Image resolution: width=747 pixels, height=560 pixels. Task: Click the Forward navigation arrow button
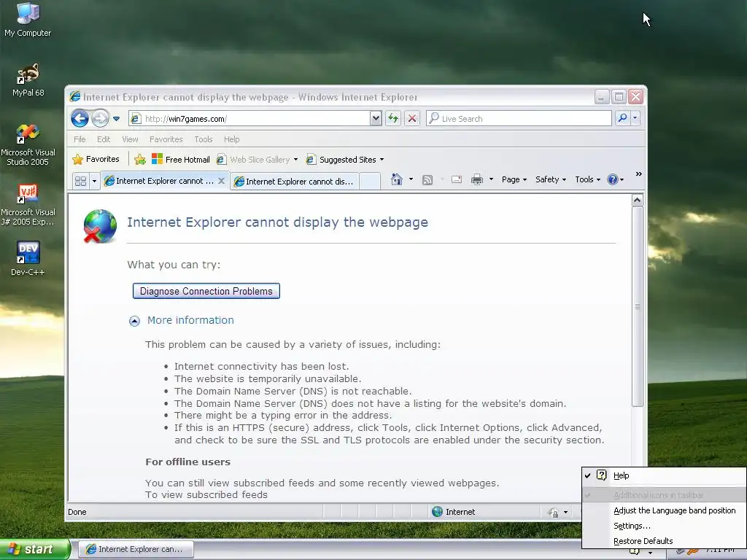tap(100, 119)
